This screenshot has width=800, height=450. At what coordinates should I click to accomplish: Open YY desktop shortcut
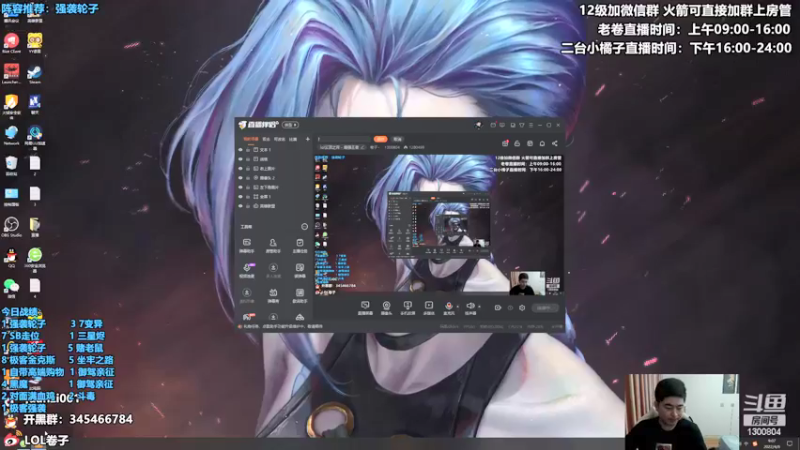[x=35, y=43]
